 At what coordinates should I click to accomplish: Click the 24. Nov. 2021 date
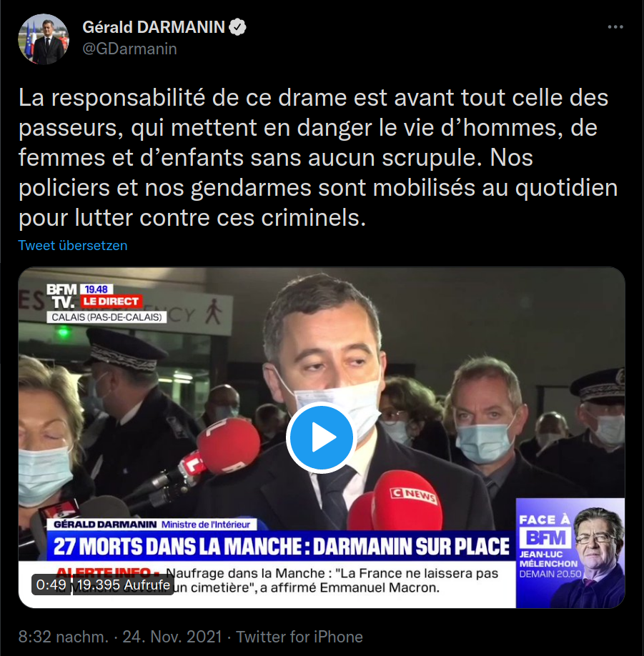click(172, 637)
